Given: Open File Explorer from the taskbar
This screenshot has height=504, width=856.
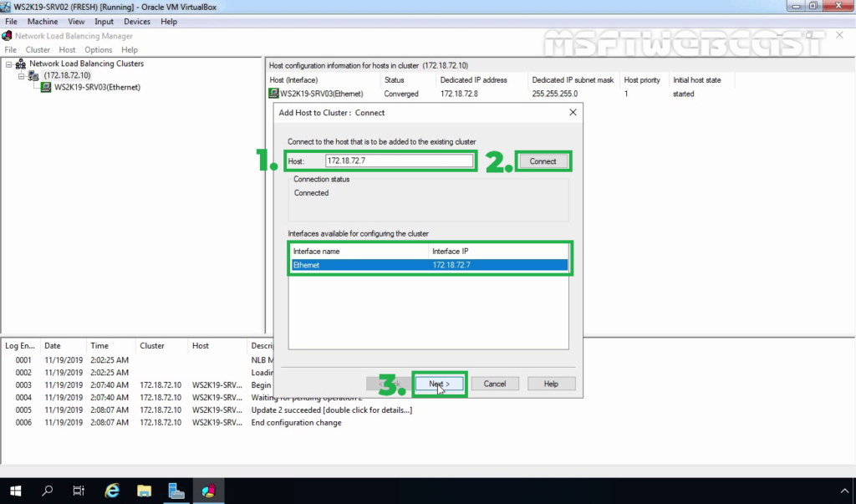Looking at the screenshot, I should 144,491.
